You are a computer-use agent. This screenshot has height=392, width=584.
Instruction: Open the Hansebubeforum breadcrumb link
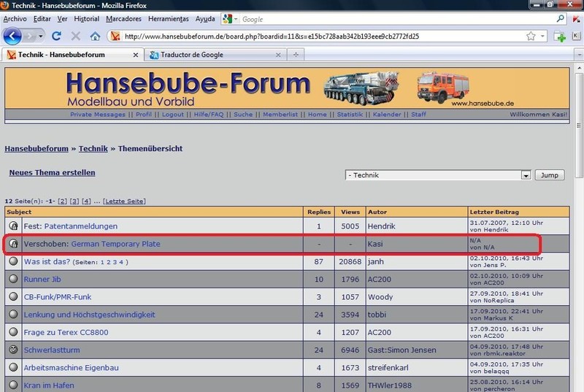click(36, 148)
